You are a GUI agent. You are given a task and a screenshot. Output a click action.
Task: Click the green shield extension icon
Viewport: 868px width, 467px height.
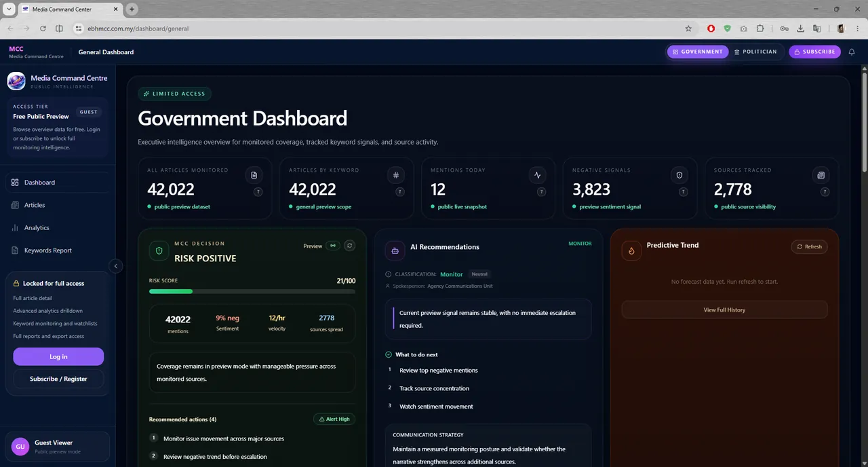(727, 29)
